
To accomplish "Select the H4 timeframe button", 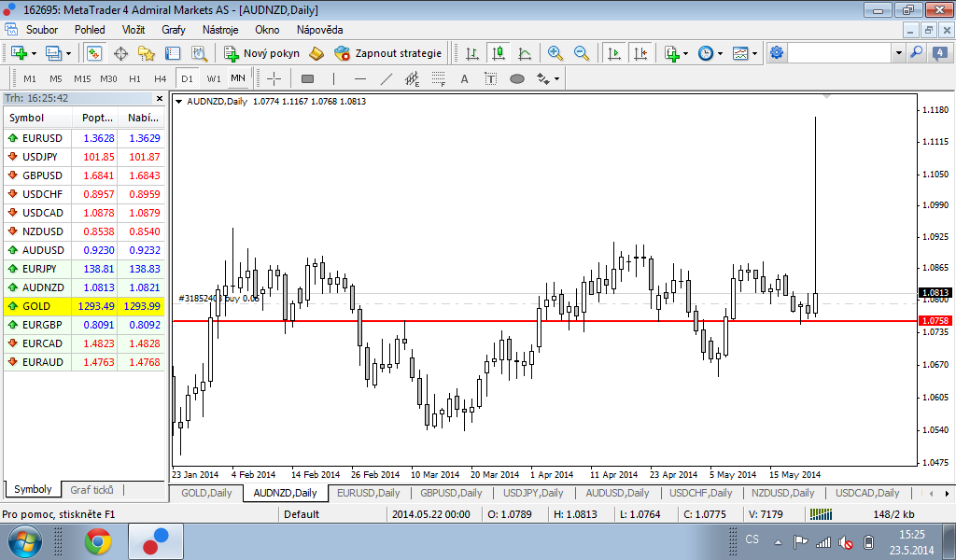I will click(161, 79).
